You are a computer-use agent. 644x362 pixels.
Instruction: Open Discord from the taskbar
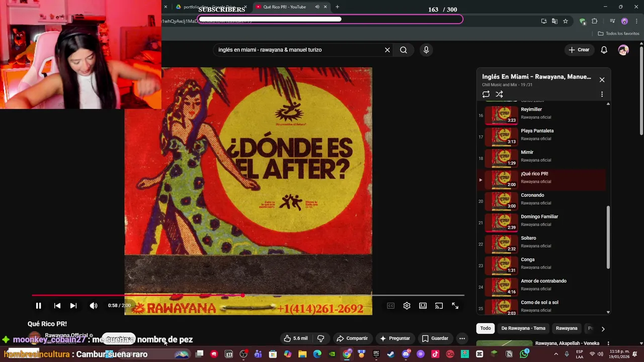click(406, 354)
